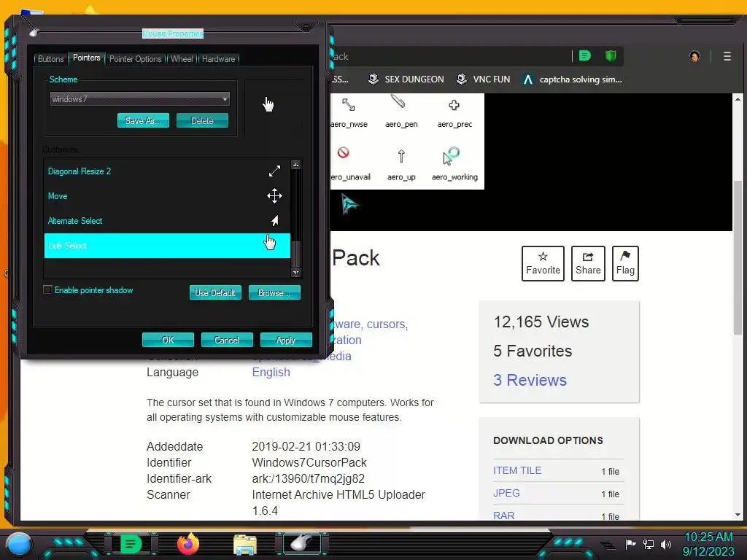Click the Link Select hand icon
Viewport: 747px width, 560px height.
(270, 242)
